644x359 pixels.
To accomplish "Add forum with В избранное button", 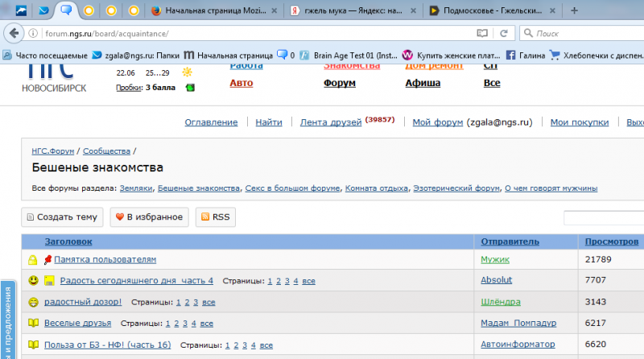I will [x=149, y=217].
